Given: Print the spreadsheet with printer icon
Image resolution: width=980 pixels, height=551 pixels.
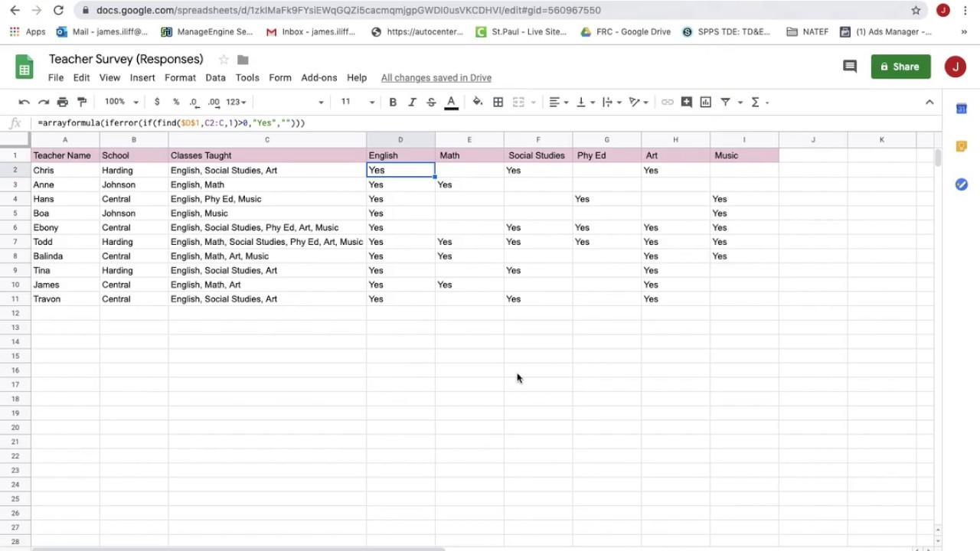Looking at the screenshot, I should [63, 102].
